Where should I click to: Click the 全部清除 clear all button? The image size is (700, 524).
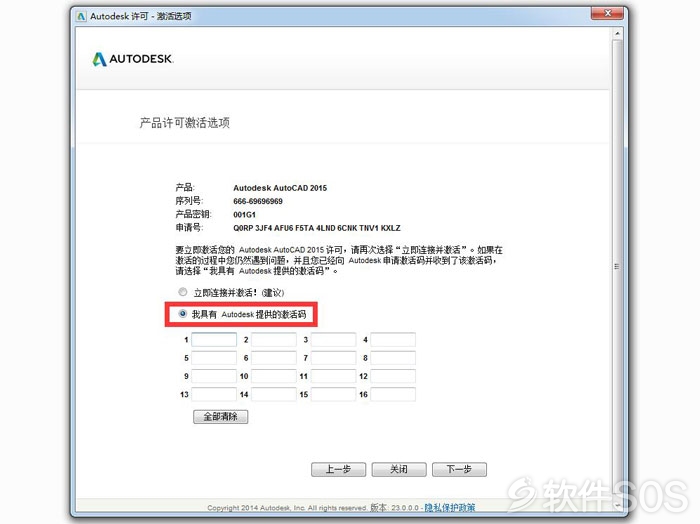[x=221, y=417]
